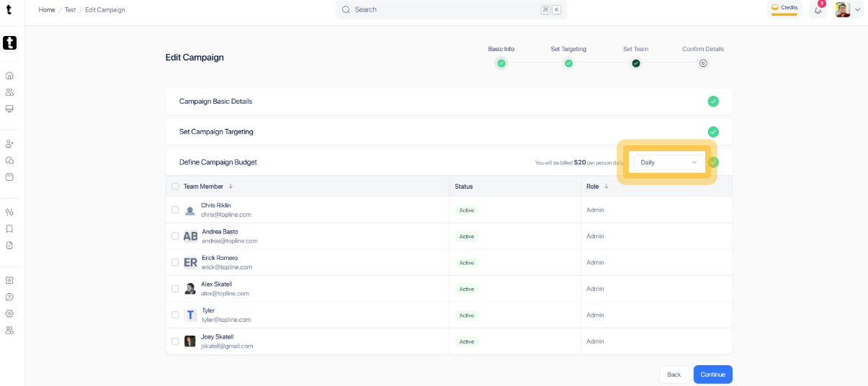868x386 pixels.
Task: Open the document icon in the sidebar
Action: 9,246
